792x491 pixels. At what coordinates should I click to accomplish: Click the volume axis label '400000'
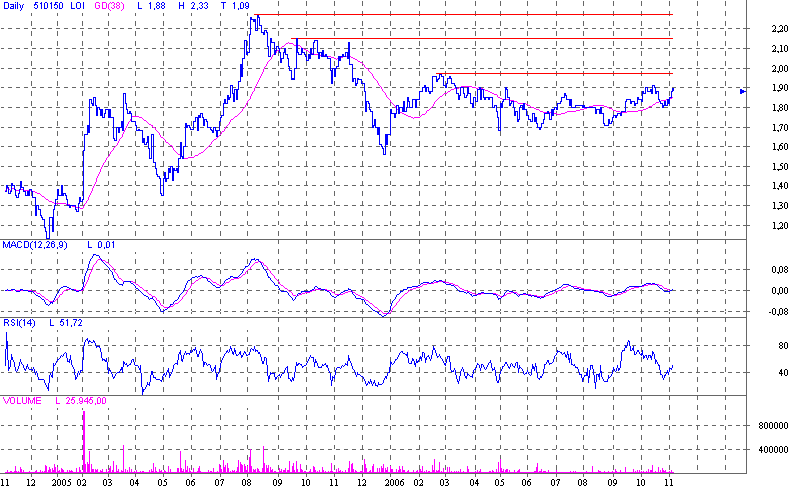coord(773,450)
